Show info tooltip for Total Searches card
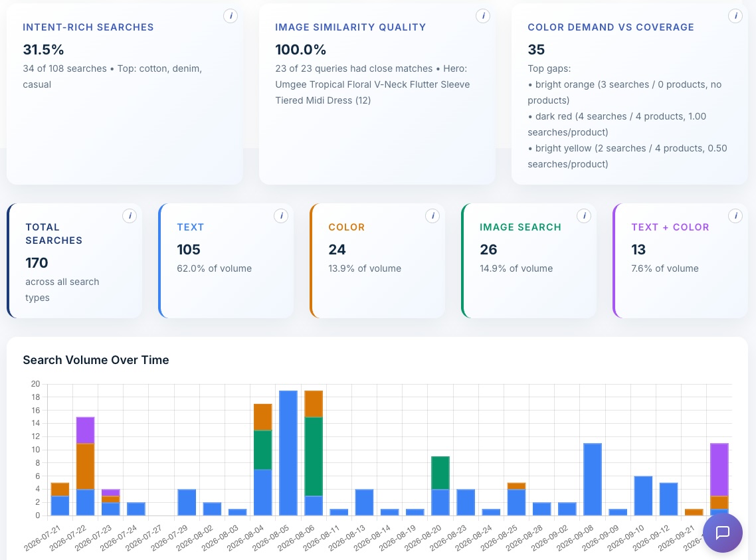 [130, 216]
